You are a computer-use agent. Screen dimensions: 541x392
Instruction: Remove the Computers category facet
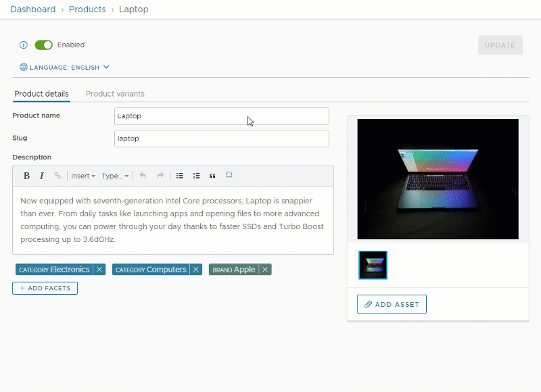(196, 270)
